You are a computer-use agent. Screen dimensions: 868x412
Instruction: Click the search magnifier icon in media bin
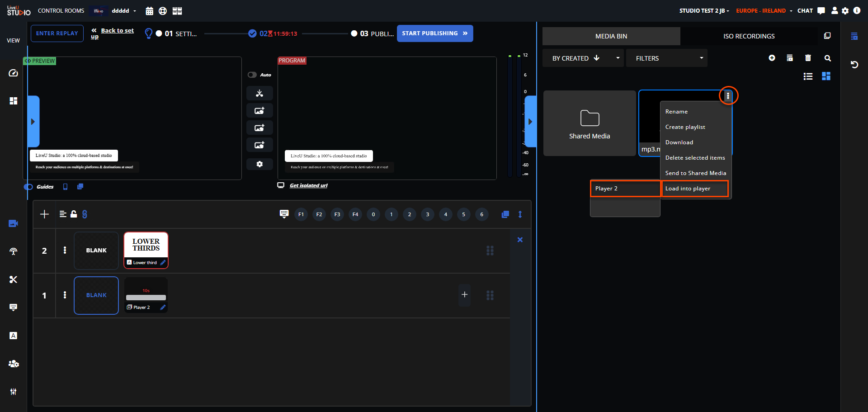pos(827,58)
